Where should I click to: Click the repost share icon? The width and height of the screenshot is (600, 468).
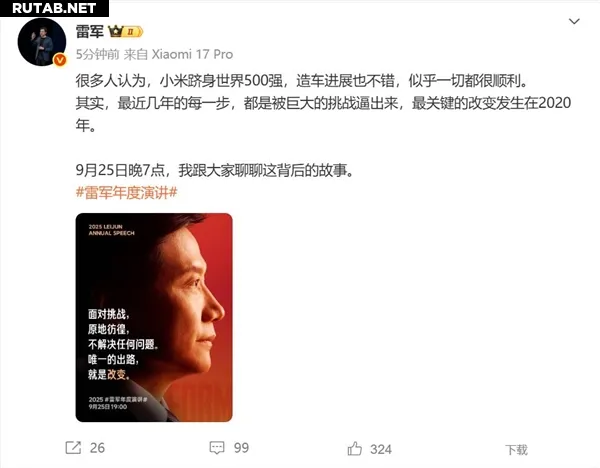pyautogui.click(x=73, y=447)
